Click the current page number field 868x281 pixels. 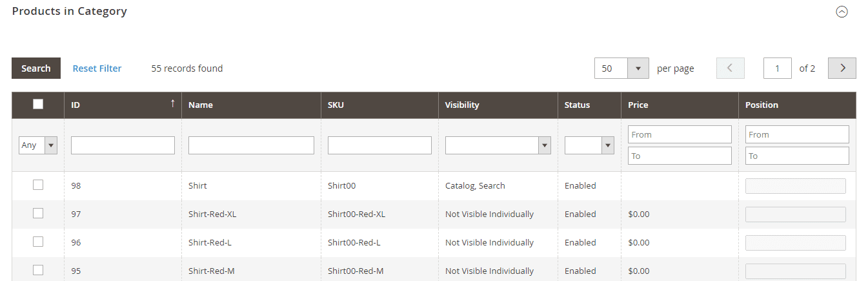[778, 68]
